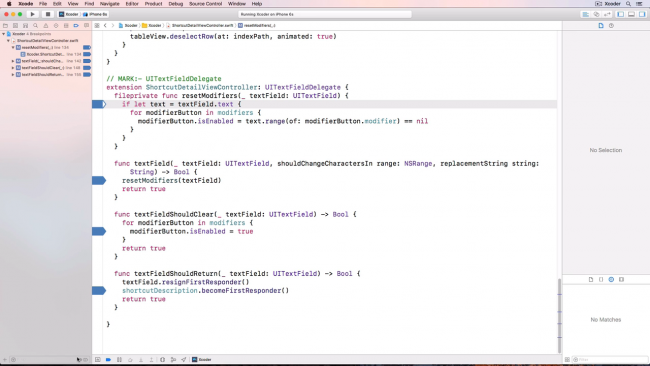Collapse ShortcutDetailViewController.swift in breakpoint navigator
This screenshot has height=366, width=650.
tap(8, 41)
